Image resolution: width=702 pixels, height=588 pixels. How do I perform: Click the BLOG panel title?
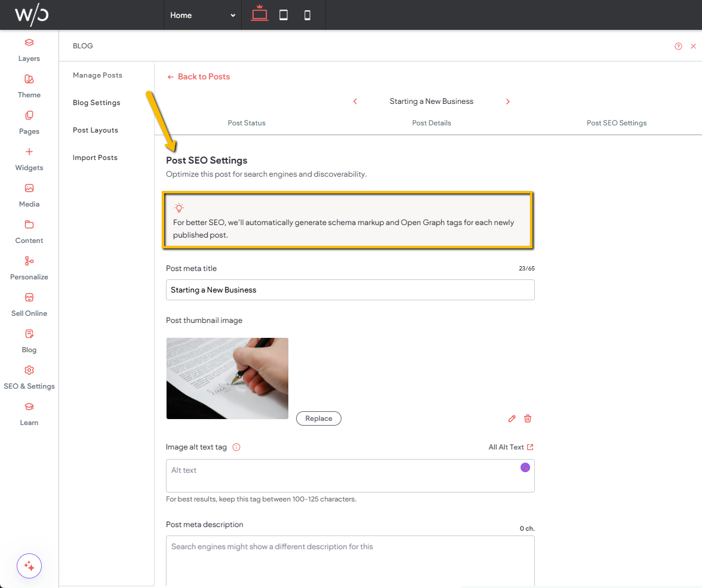click(x=83, y=46)
